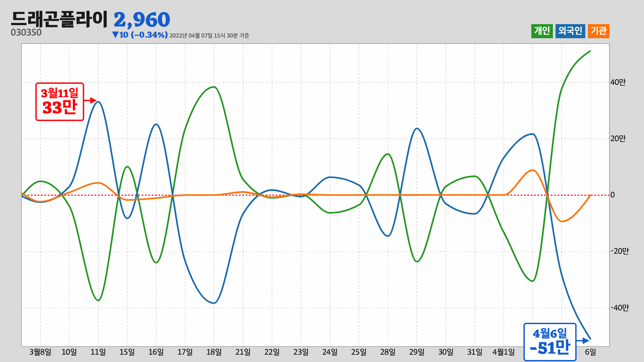Click the 21일 x-axis label

pyautogui.click(x=243, y=352)
